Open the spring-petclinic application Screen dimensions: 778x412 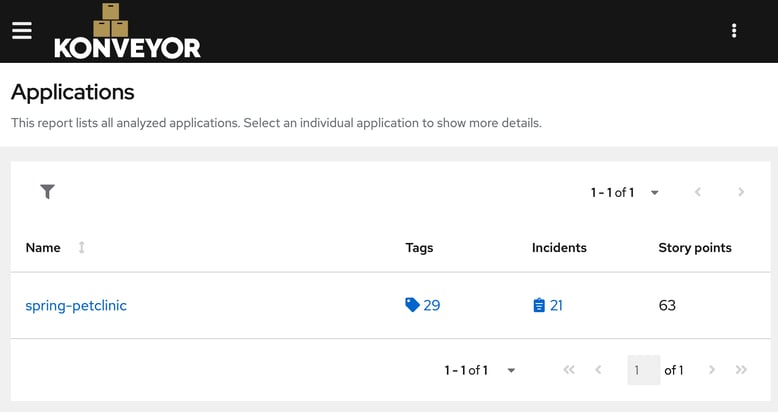point(76,305)
